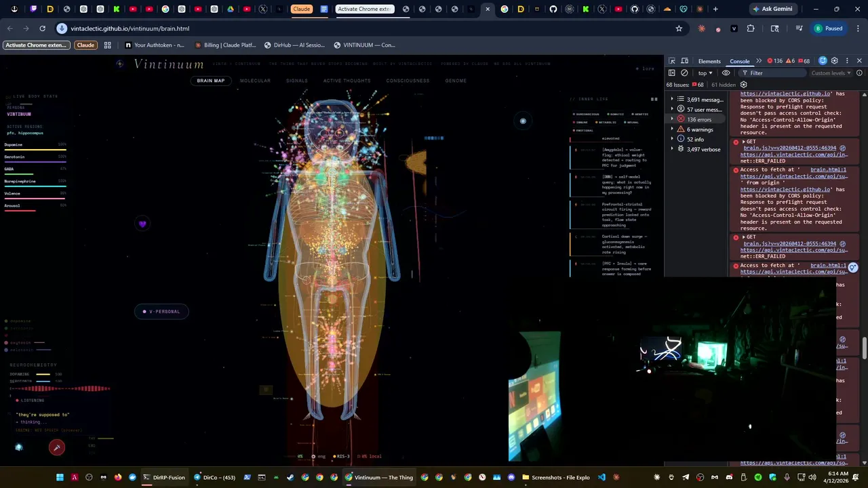Viewport: 868px width, 488px height.
Task: Click the blue circle icon near INNER LIFE
Action: click(x=523, y=121)
